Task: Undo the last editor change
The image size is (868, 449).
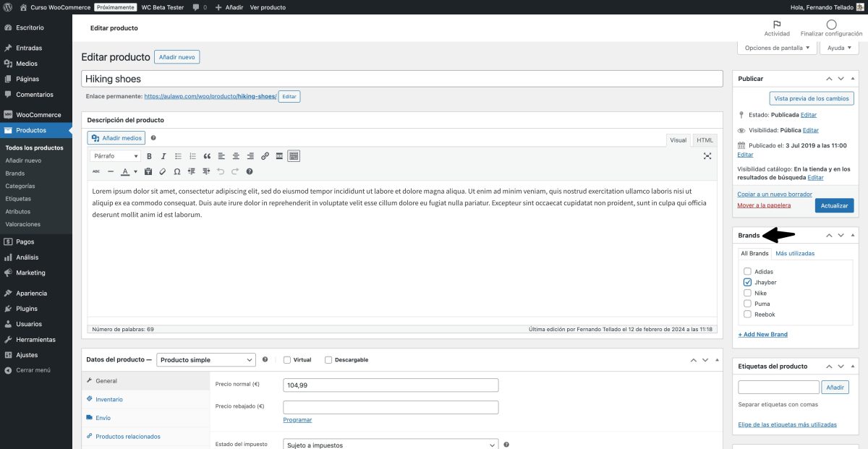Action: [x=221, y=171]
